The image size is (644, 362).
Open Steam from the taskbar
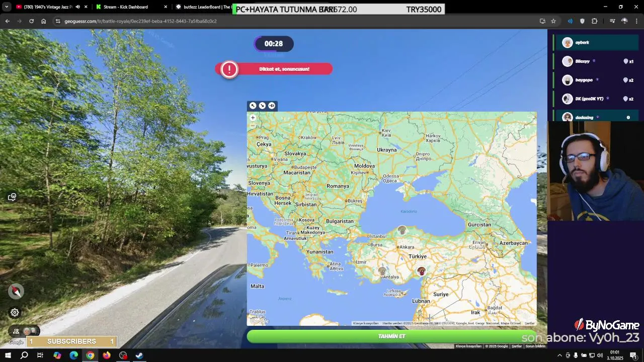139,355
